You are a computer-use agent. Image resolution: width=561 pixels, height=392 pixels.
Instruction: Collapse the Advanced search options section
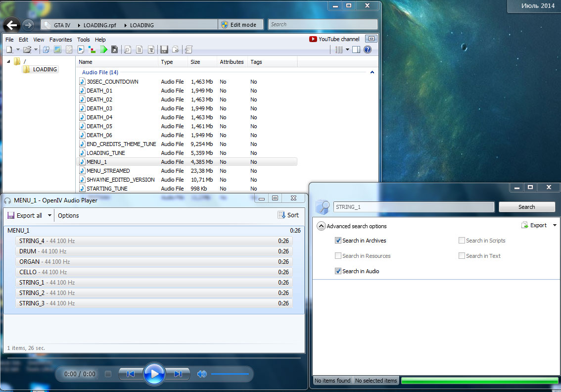[x=321, y=226]
